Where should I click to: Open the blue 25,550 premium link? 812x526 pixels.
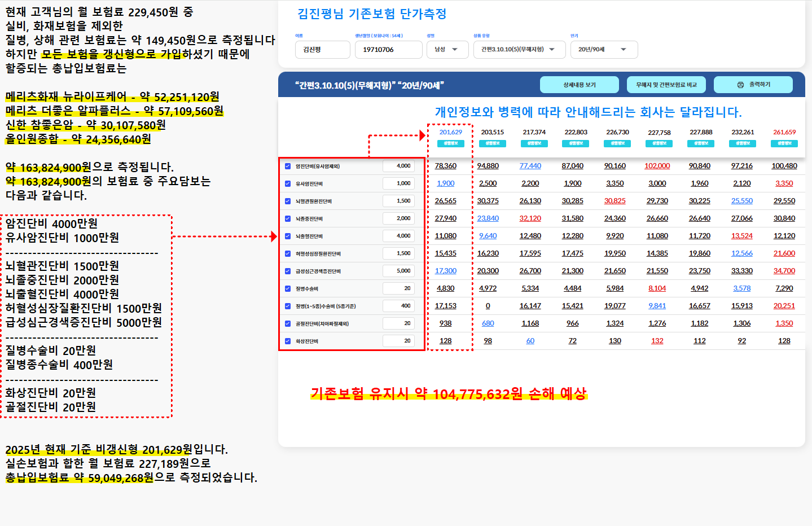pos(742,201)
